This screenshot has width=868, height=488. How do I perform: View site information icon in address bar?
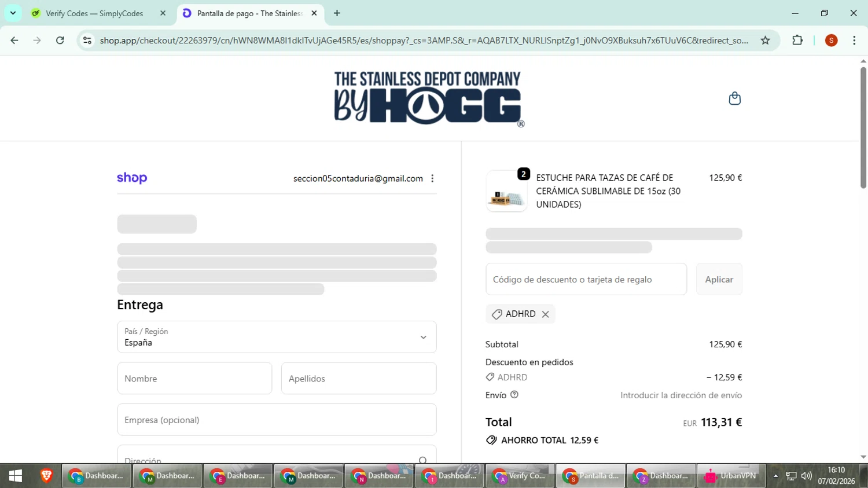pos(87,41)
